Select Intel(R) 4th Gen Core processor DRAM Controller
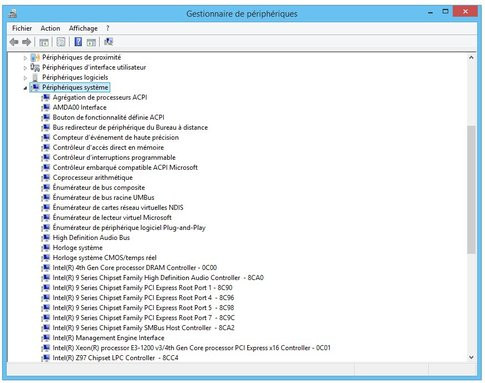This screenshot has width=485, height=383. (135, 268)
